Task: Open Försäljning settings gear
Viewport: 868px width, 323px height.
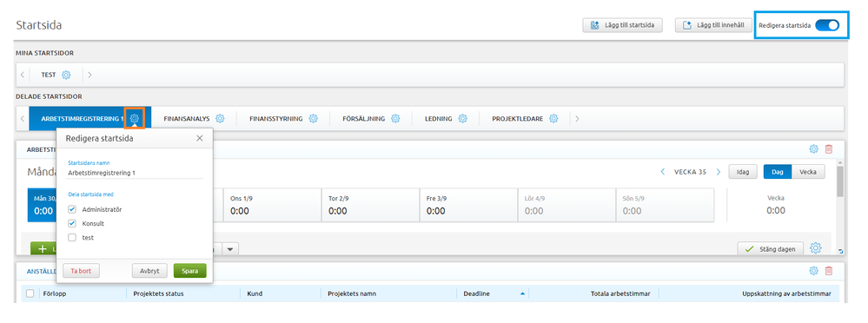Action: pyautogui.click(x=395, y=118)
